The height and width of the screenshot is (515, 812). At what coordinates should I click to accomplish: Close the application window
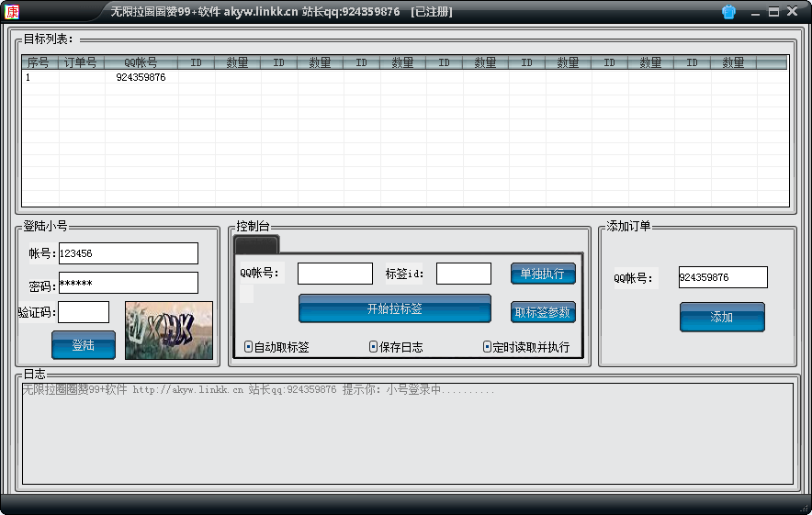tap(793, 12)
